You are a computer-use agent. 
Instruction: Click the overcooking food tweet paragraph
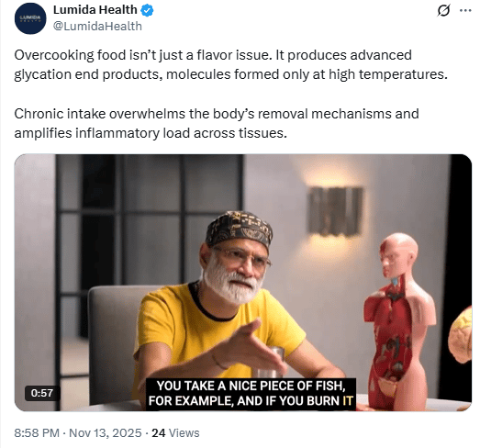pos(230,65)
